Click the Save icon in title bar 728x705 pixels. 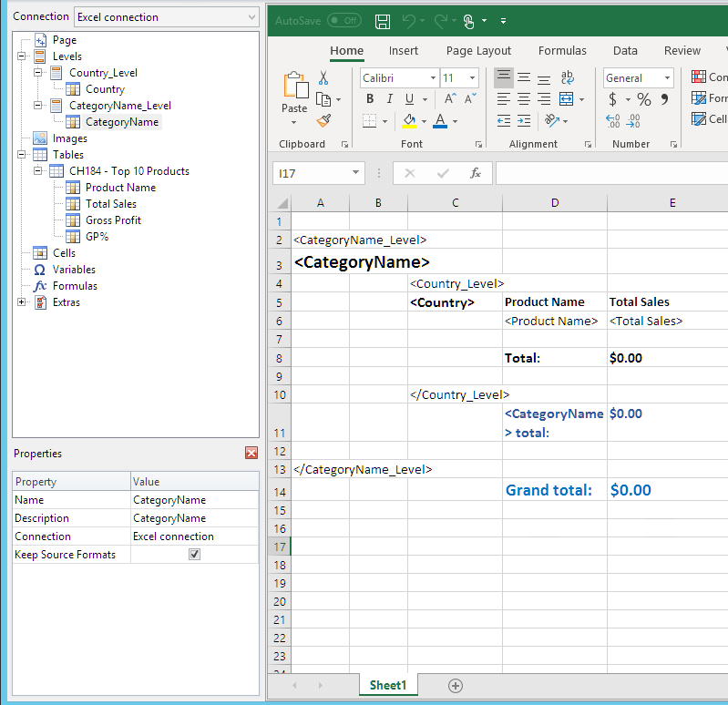383,21
